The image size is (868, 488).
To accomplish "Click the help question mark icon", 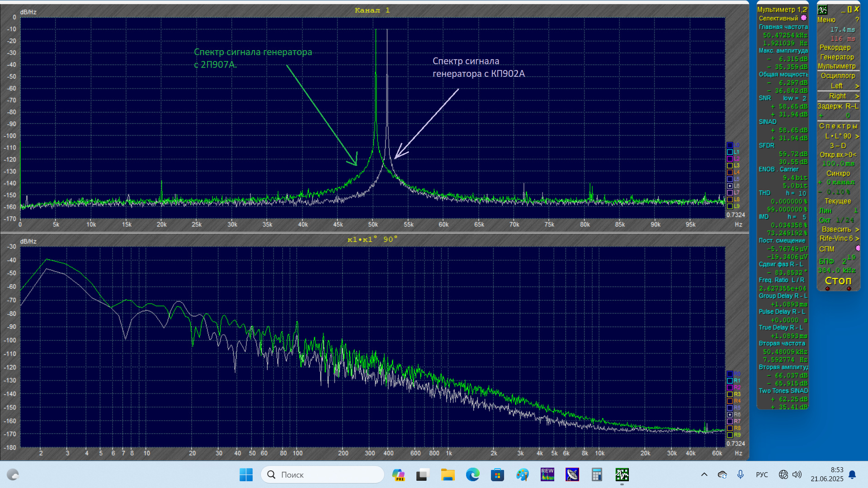I will [857, 20].
